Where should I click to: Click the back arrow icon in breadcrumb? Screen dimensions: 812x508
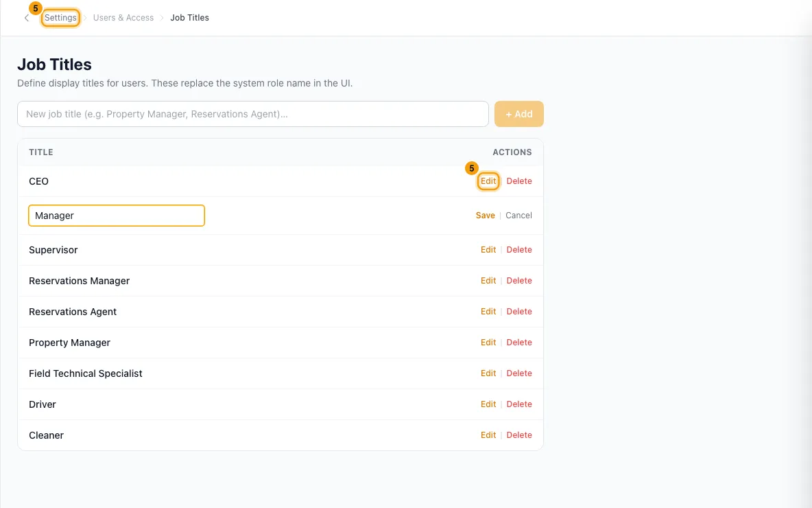[27, 18]
